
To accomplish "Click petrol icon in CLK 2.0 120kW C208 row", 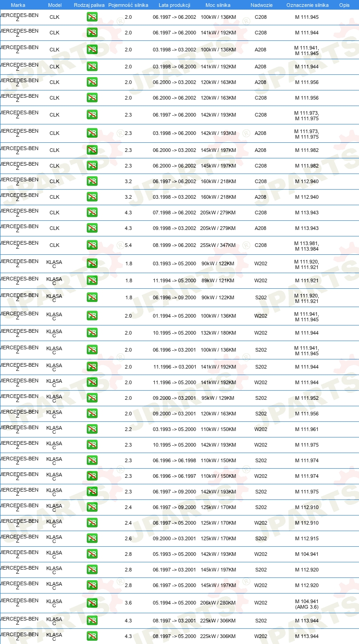I will [x=92, y=98].
